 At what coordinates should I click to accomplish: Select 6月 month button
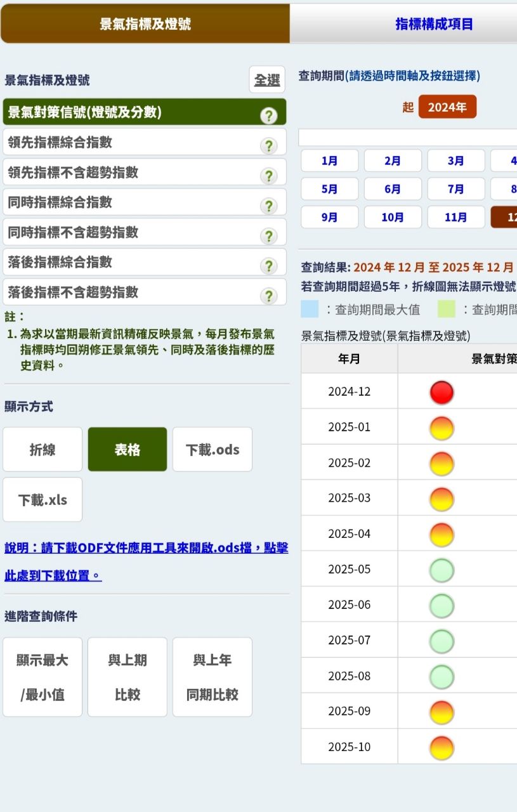click(393, 189)
